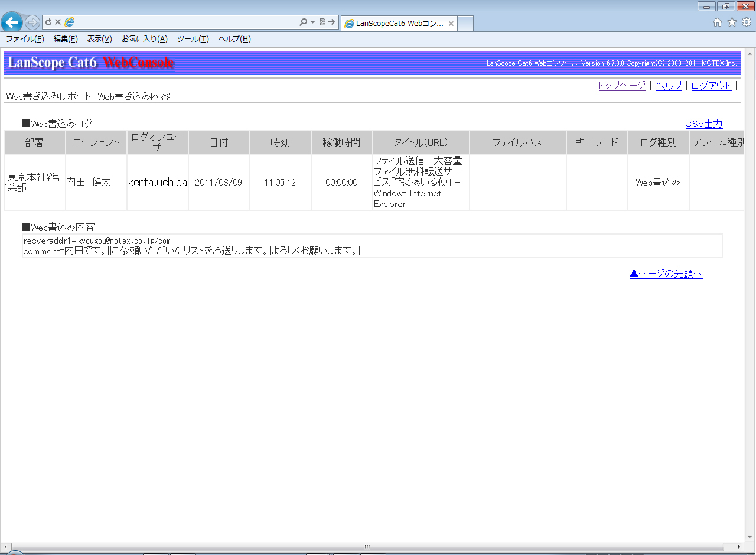Viewport: 756px width, 555px height.
Task: Open the 編集(E) menu
Action: click(x=66, y=39)
